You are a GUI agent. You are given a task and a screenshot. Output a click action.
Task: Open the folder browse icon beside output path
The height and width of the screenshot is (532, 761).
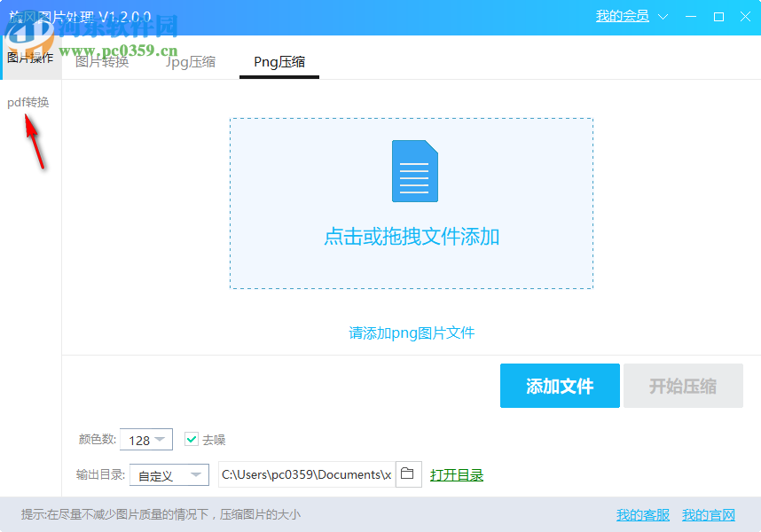click(408, 474)
